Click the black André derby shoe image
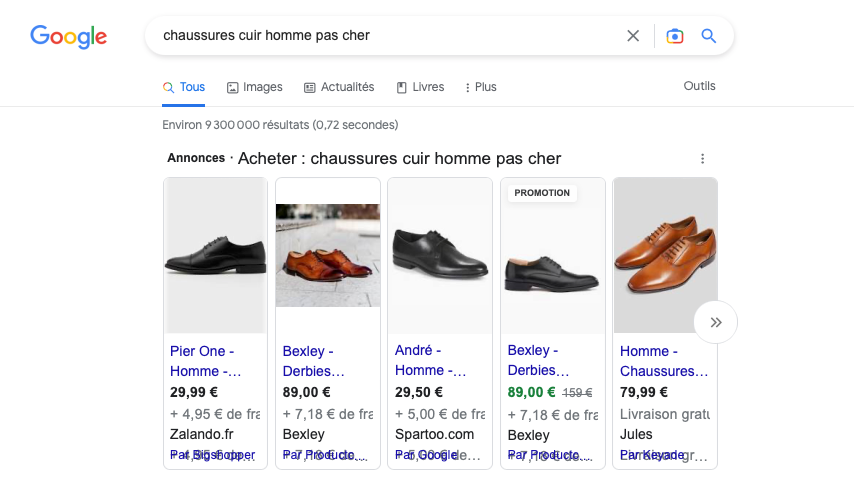The width and height of the screenshot is (854, 488). [440, 255]
